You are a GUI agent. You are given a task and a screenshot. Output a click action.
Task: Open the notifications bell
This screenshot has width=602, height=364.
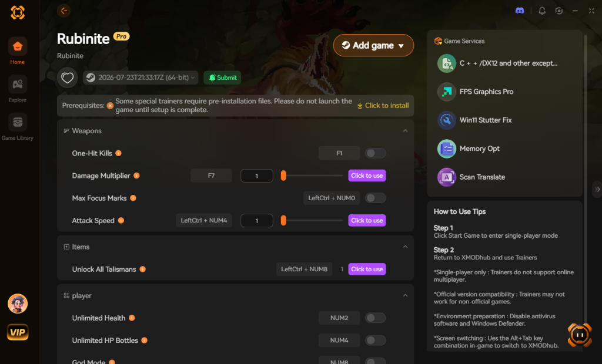pyautogui.click(x=541, y=11)
